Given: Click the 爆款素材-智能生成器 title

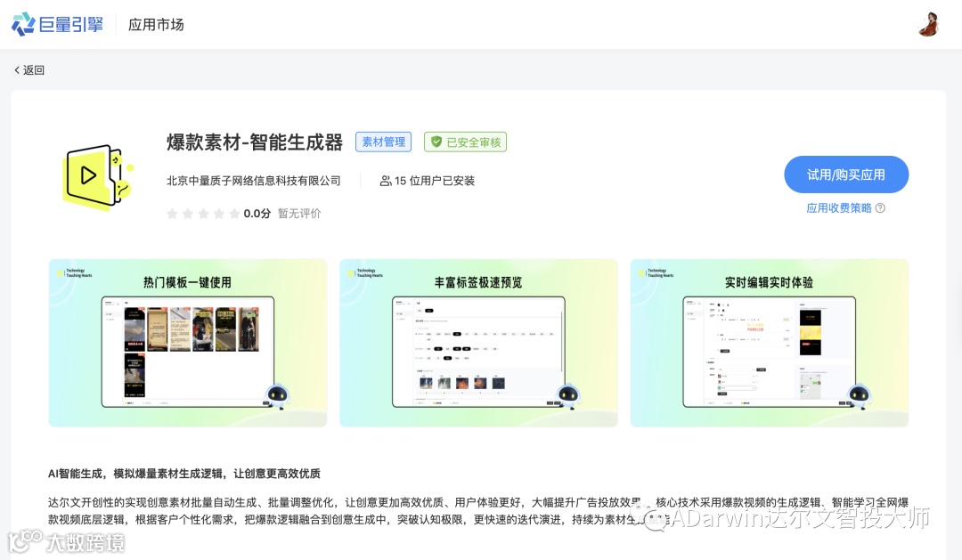Looking at the screenshot, I should 255,142.
